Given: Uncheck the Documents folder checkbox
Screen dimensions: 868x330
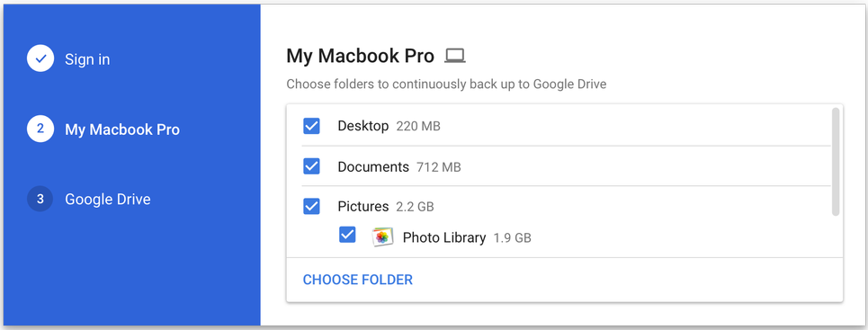Looking at the screenshot, I should pyautogui.click(x=311, y=166).
